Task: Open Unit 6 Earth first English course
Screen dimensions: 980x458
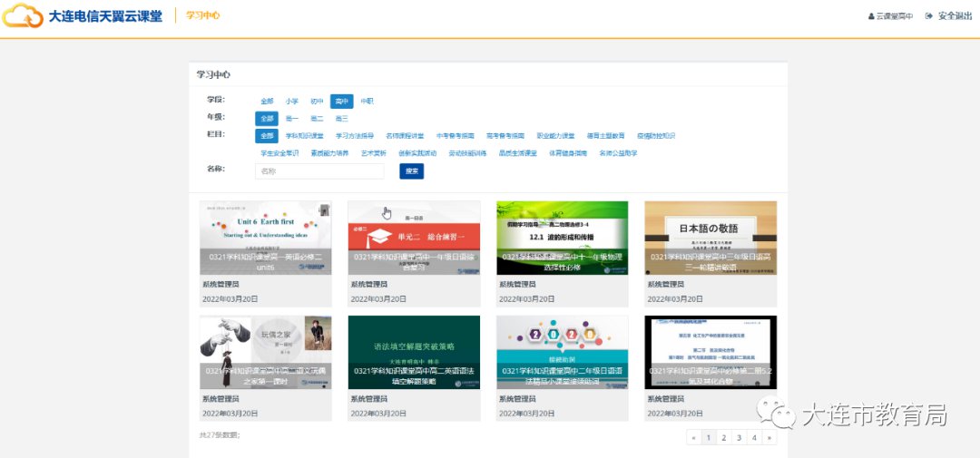Action: (265, 238)
